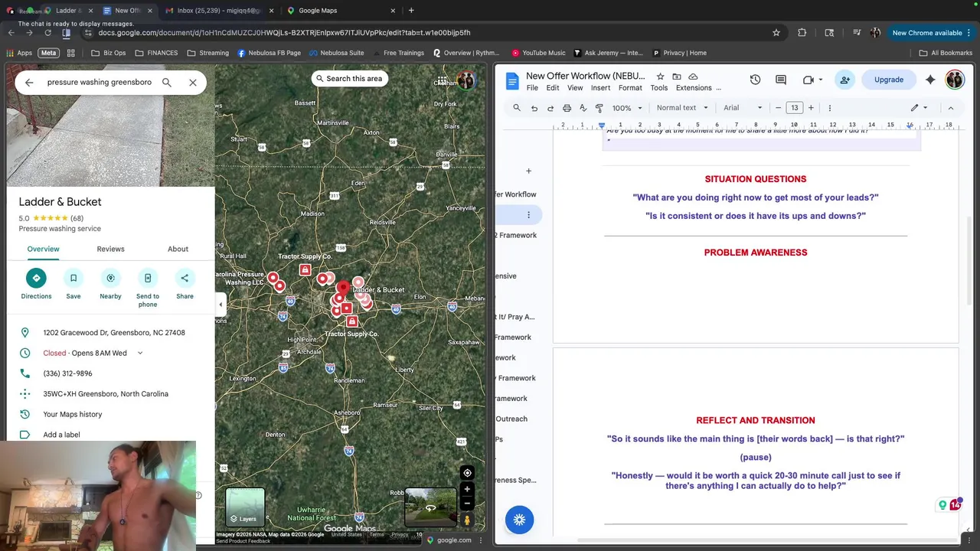Open the comments icon in Docs
980x551 pixels.
pyautogui.click(x=781, y=80)
